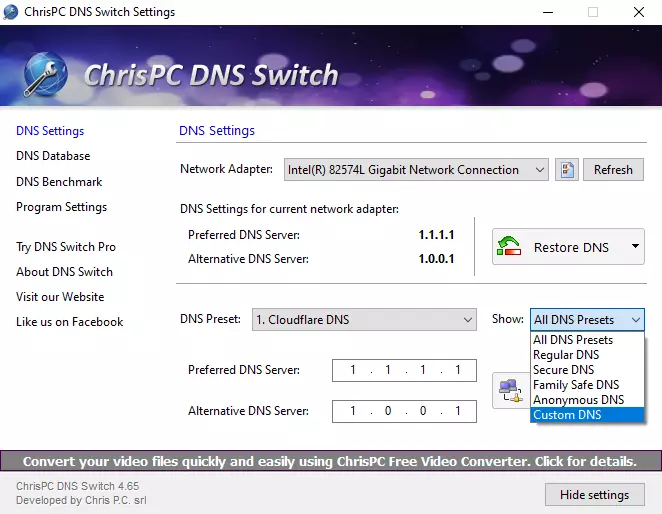Pick Secure DNS in the filter list
Screen dimensions: 662x514
(563, 370)
